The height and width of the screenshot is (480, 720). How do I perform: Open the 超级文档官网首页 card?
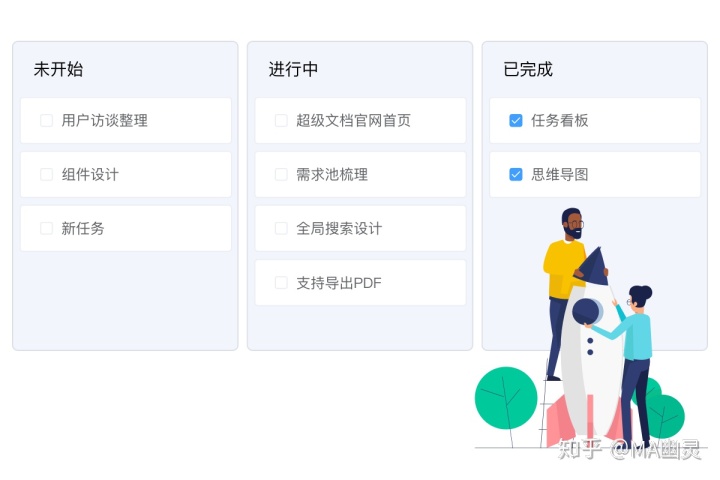pyautogui.click(x=360, y=120)
